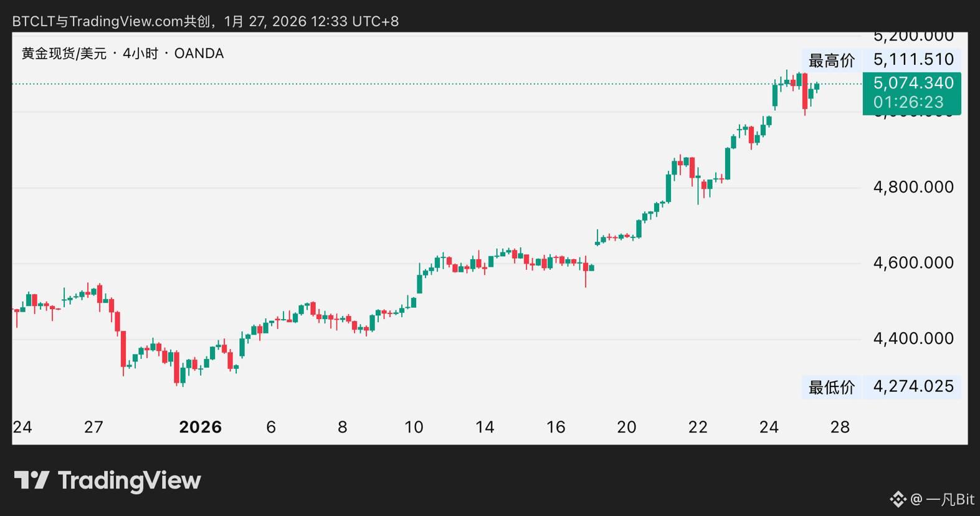
Task: Click the 28 date axis label
Action: pos(840,427)
